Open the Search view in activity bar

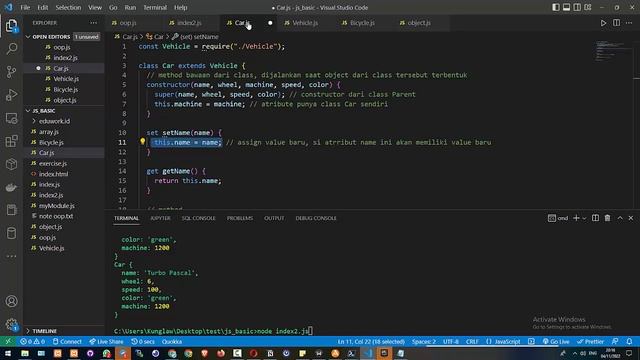[11, 49]
